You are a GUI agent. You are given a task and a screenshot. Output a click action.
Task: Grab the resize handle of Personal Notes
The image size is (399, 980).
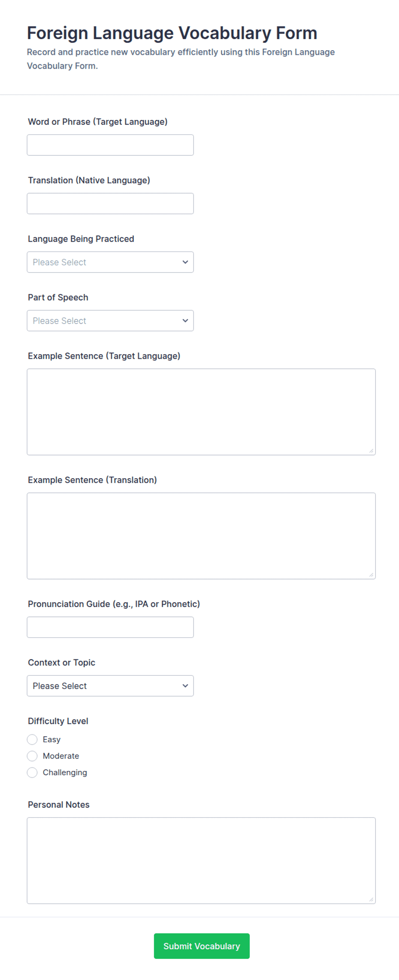[x=371, y=899]
